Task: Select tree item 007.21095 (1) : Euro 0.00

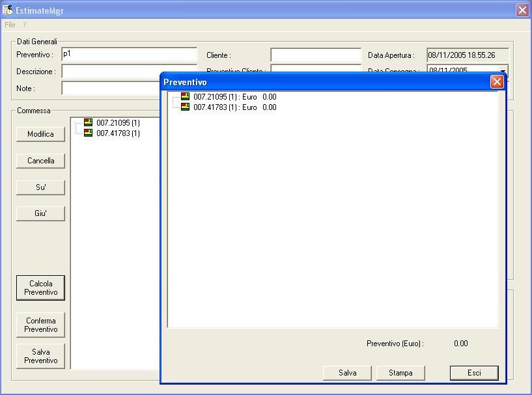Action: tap(235, 97)
